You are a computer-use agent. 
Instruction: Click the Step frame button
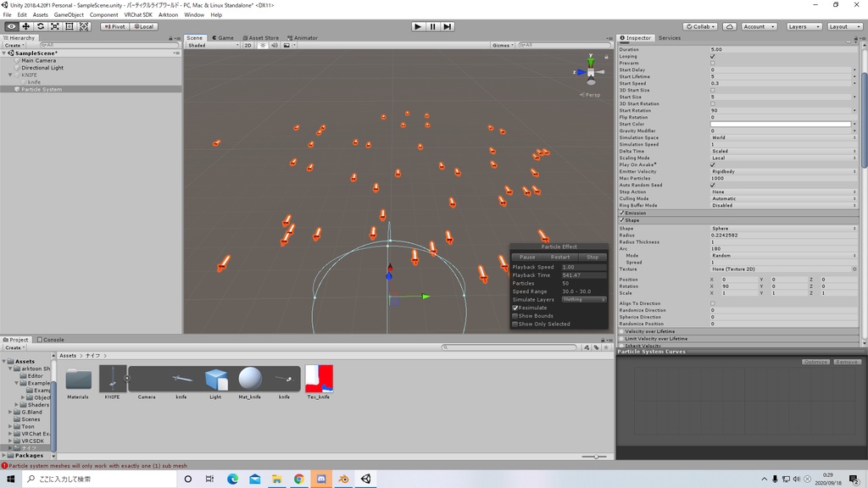[448, 26]
